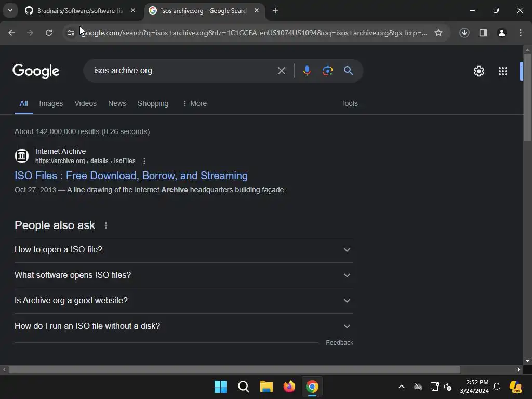Open People also ask options menu
Screen dimensions: 532x399
coord(106,225)
